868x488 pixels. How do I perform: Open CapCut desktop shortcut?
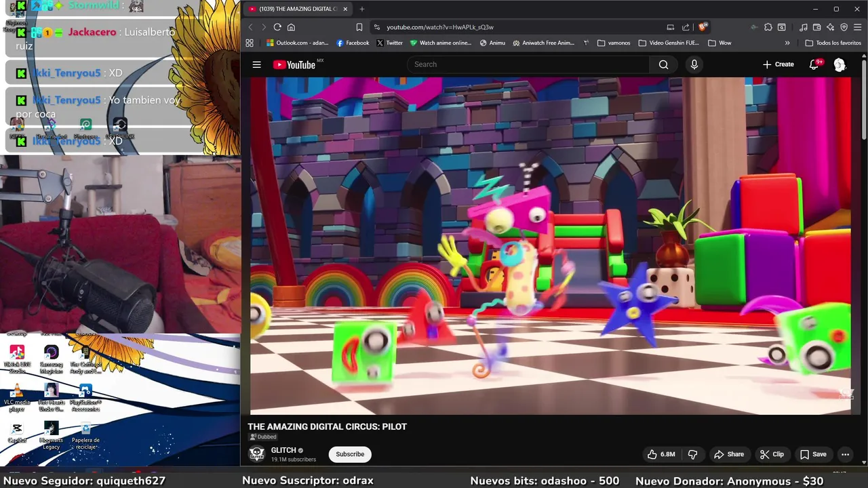(x=17, y=432)
